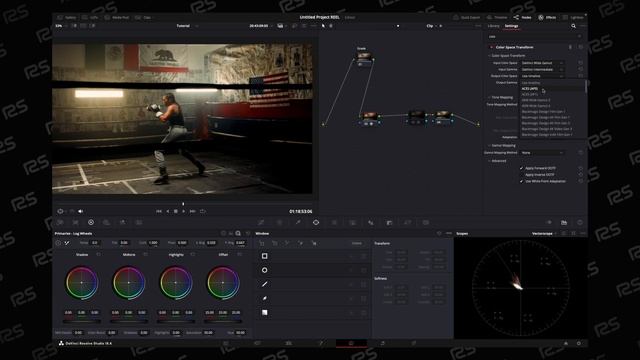This screenshot has height=360, width=640.
Task: Add a linear line window
Action: [264, 284]
